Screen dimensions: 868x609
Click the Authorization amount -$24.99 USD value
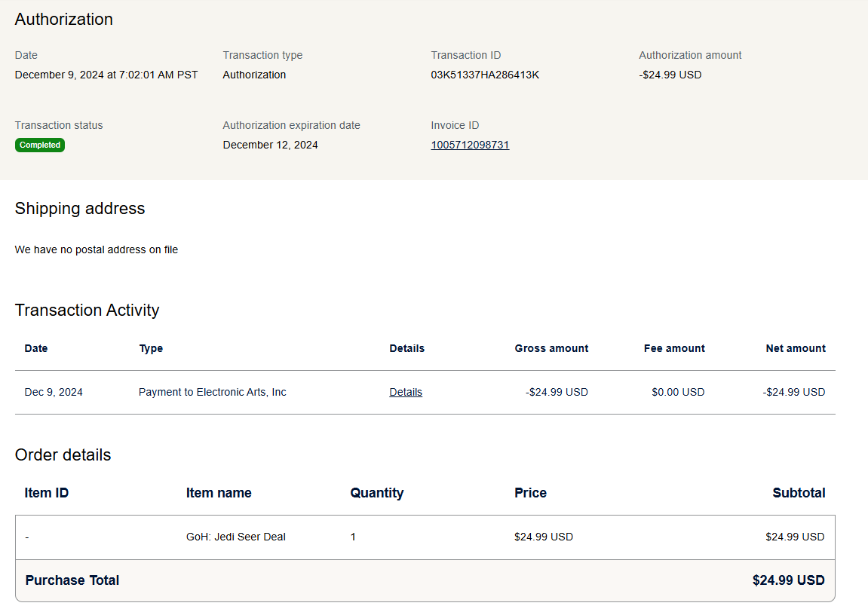[x=670, y=75]
